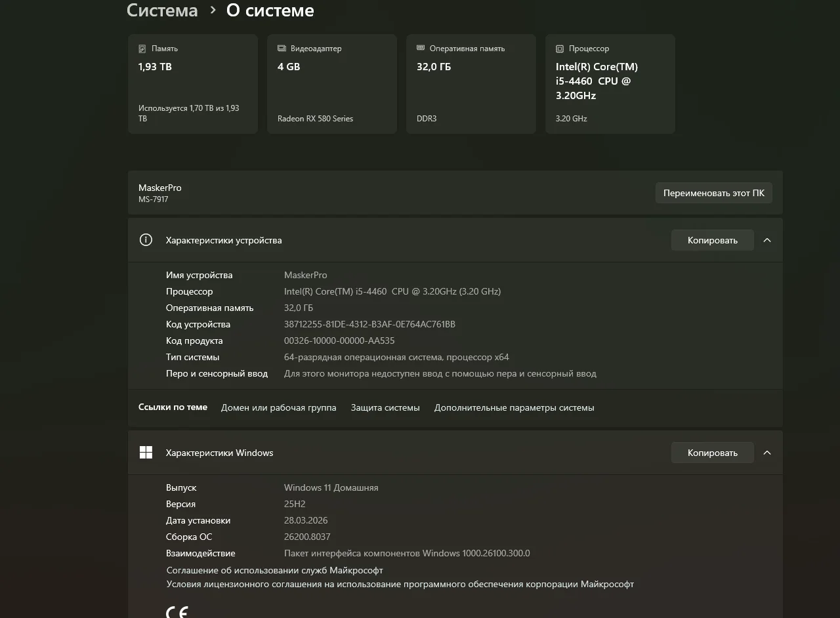Click the Код устройства value 38712255-81DE
The image size is (840, 618).
click(369, 324)
